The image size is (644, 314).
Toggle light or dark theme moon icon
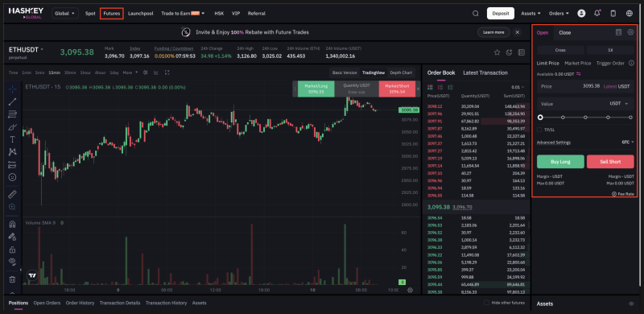(510, 52)
